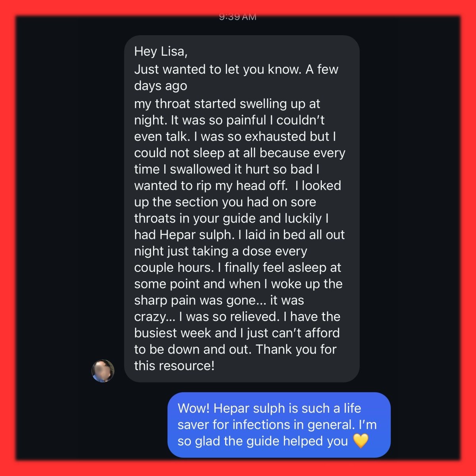Select 'this resource!' at end of gray message
Image resolution: width=476 pixels, height=476 pixels.
[x=174, y=365]
